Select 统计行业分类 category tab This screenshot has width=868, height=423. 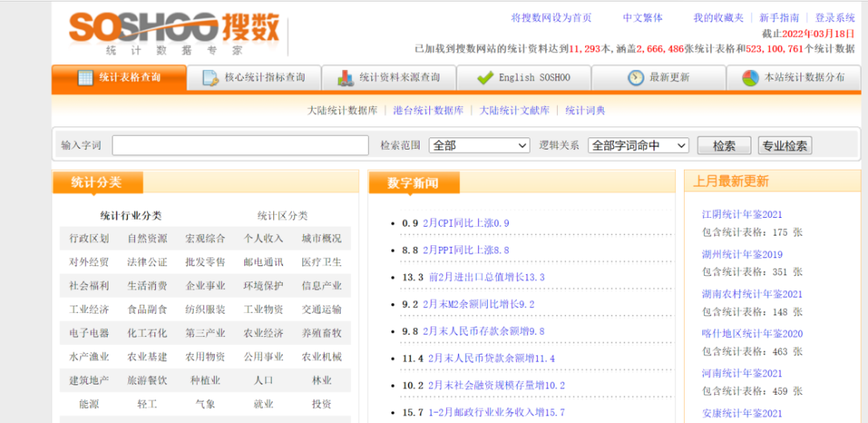coord(131,216)
